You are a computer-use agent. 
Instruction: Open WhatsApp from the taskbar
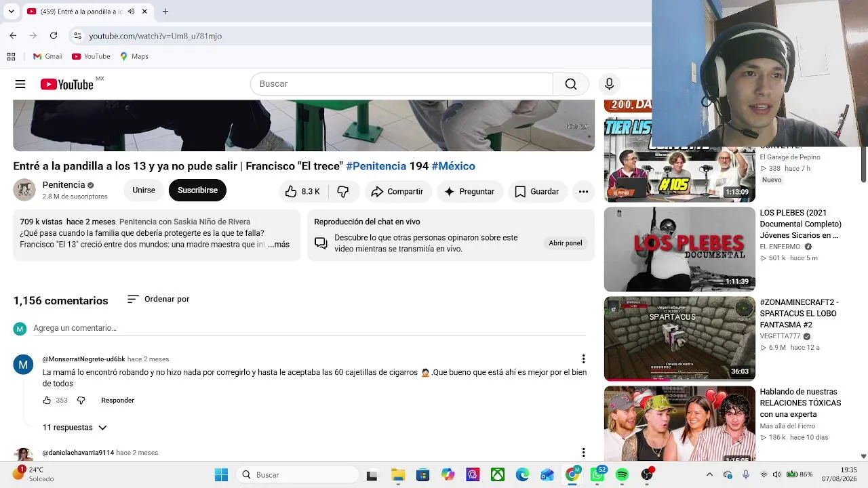point(597,475)
